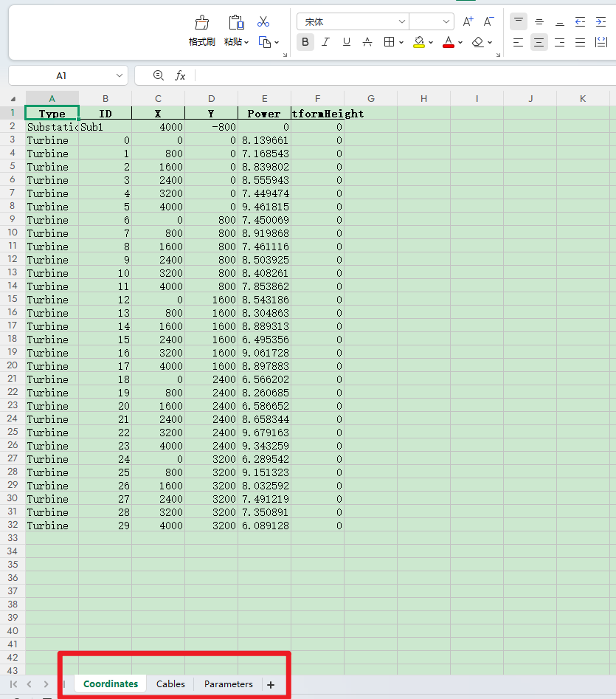616x699 pixels.
Task: Toggle italic formatting
Action: pos(325,42)
